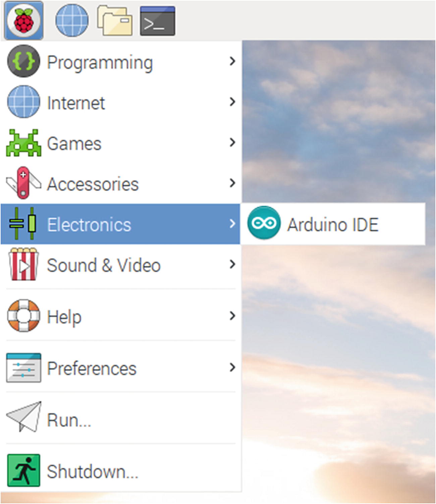
Task: Click the green running man Shutdown icon
Action: tap(23, 470)
